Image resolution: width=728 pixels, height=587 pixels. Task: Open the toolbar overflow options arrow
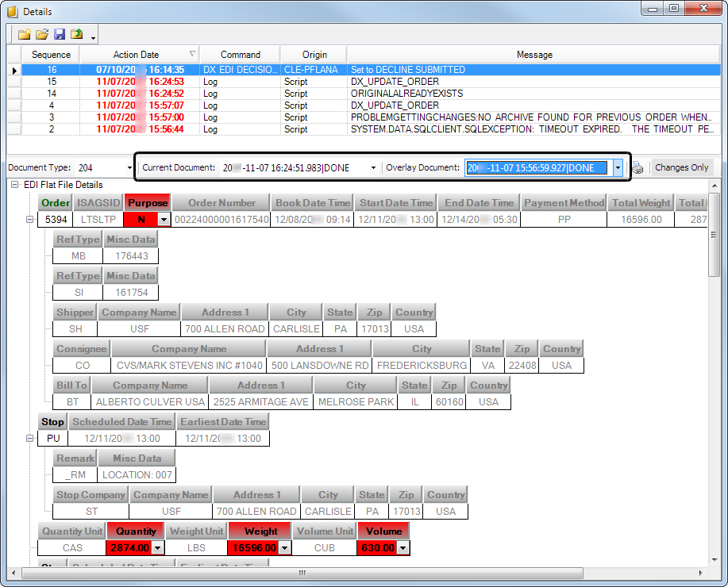point(94,38)
